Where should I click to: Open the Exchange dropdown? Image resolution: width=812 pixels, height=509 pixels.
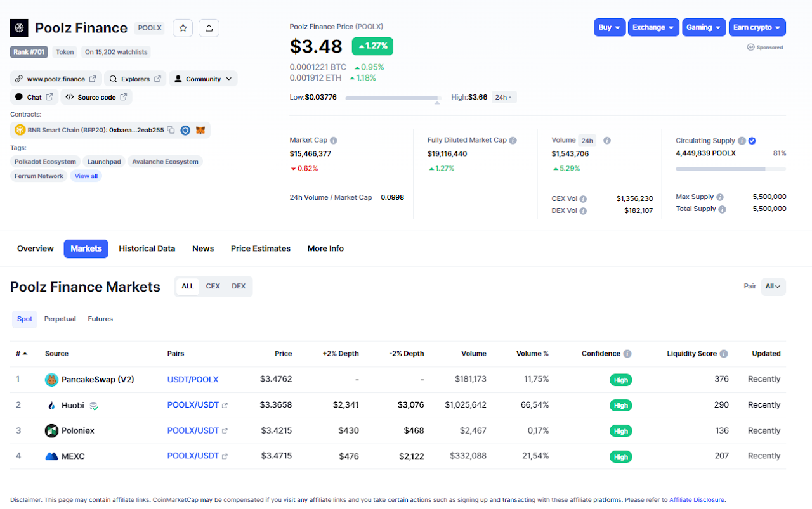coord(653,27)
